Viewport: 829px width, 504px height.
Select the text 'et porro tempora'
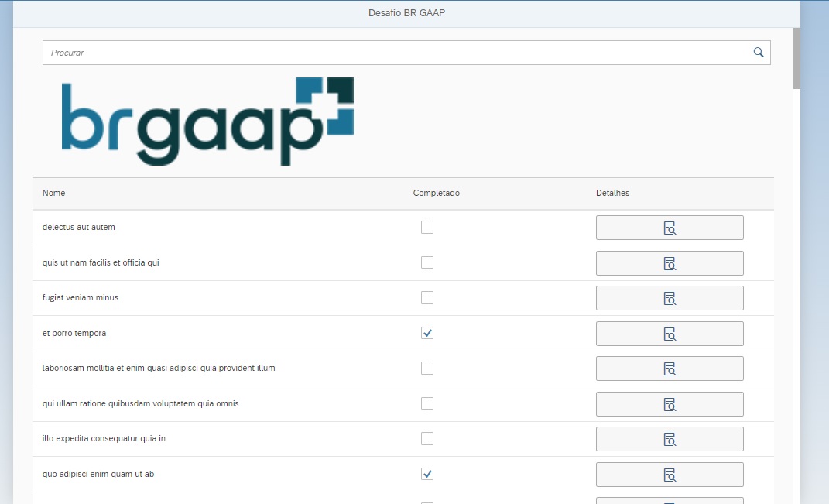pyautogui.click(x=74, y=333)
